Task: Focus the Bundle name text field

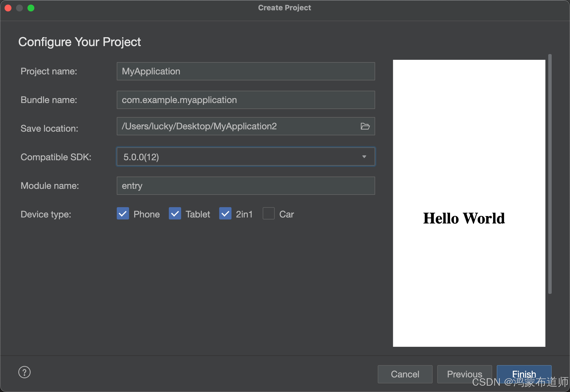Action: click(246, 100)
